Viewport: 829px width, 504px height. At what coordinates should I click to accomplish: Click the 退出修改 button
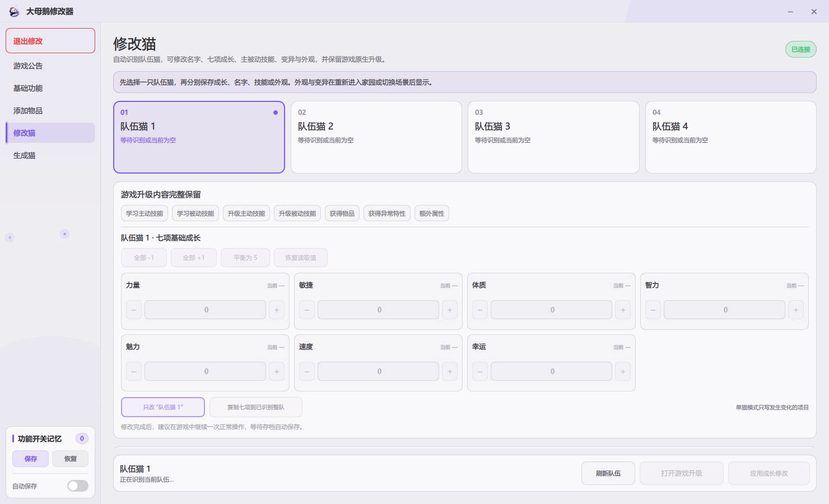point(50,41)
